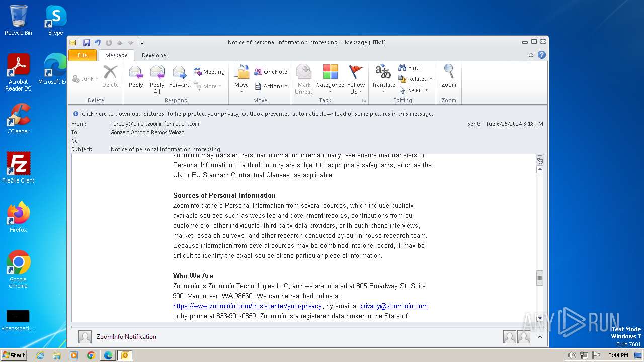The height and width of the screenshot is (362, 644).
Task: Go to previous item arrow
Action: tap(120, 43)
